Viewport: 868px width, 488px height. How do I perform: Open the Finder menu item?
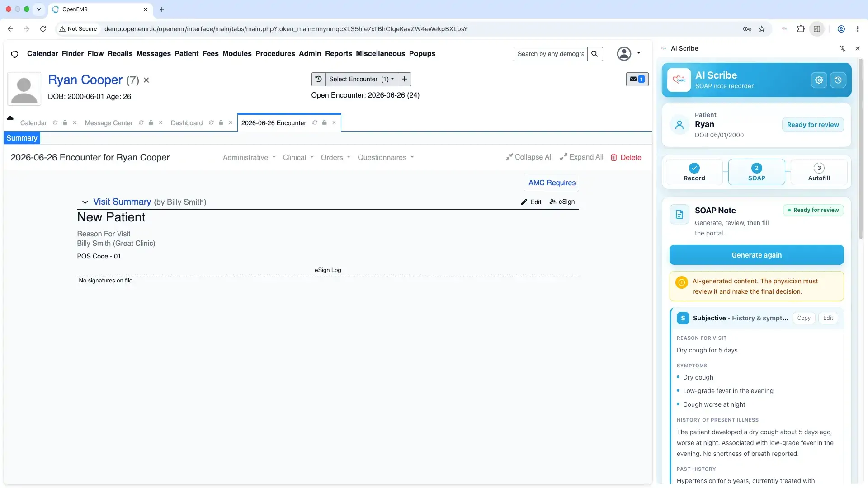(x=73, y=53)
